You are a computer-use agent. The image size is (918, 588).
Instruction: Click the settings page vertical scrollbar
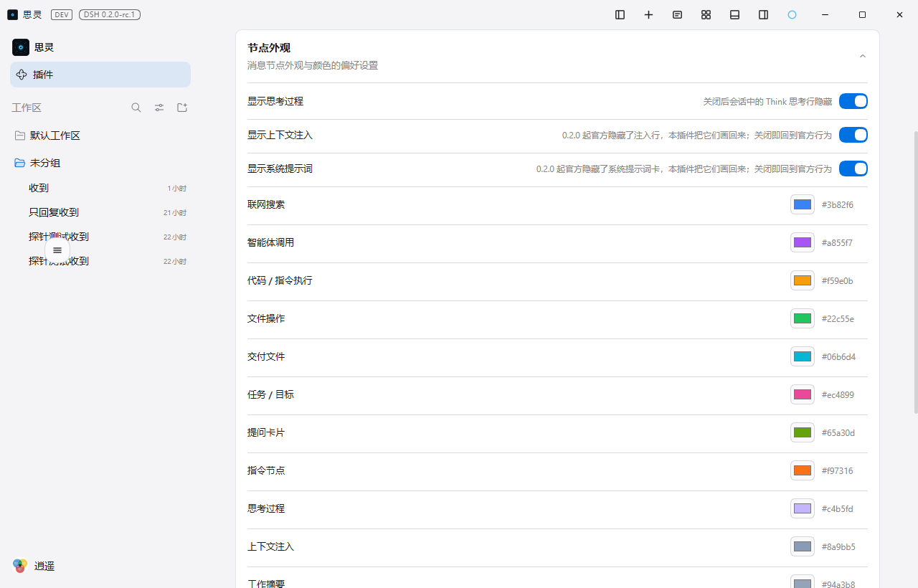coord(915,272)
